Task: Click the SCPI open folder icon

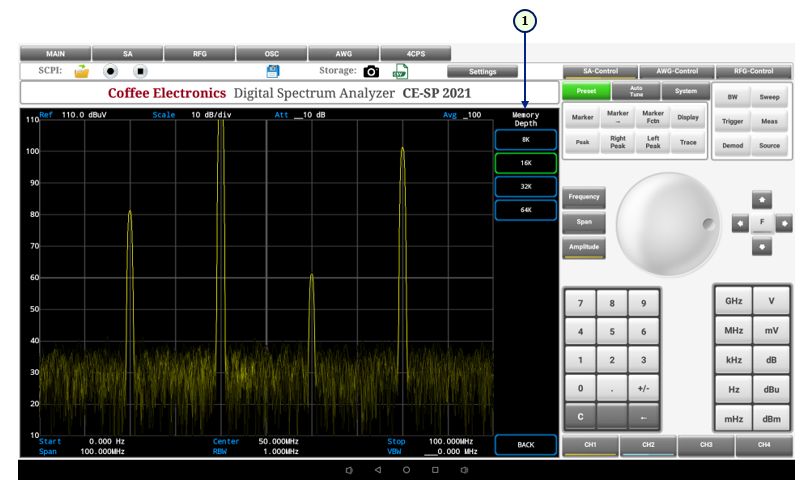Action: pos(82,72)
